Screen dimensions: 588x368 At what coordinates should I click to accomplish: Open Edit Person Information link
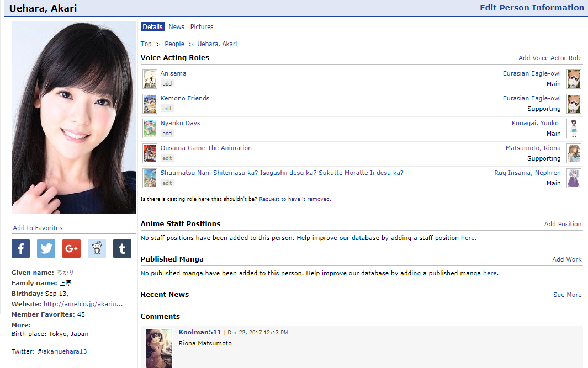(x=531, y=8)
